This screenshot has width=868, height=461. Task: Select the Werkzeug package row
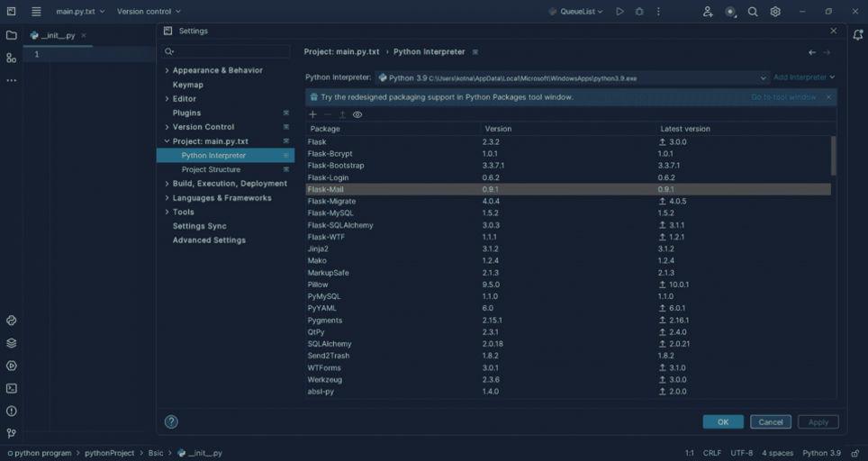pyautogui.click(x=568, y=380)
